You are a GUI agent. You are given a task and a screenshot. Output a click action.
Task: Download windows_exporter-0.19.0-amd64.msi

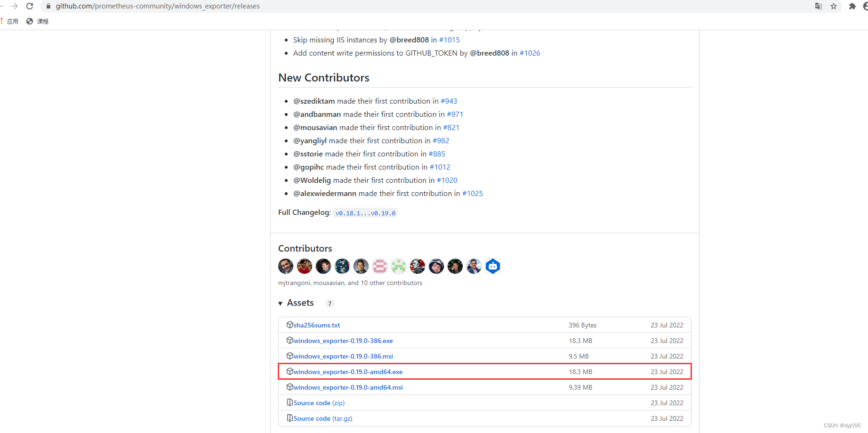point(348,387)
